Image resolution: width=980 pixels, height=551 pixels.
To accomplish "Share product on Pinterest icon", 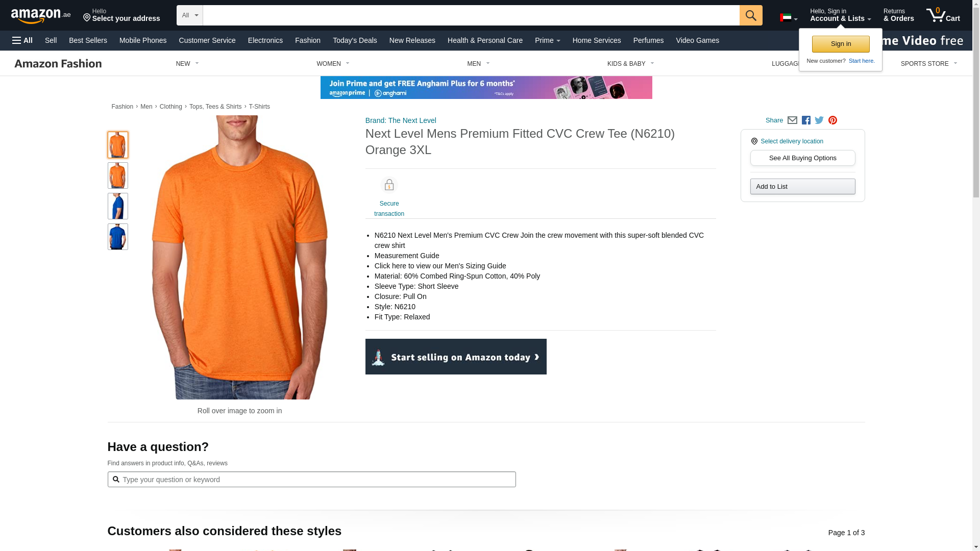I will tap(832, 120).
